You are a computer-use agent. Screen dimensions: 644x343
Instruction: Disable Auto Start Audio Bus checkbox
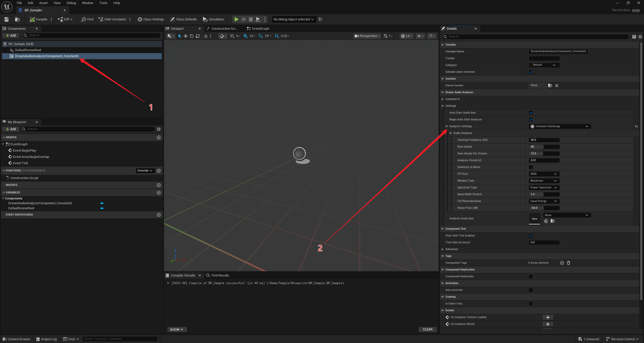tap(531, 113)
